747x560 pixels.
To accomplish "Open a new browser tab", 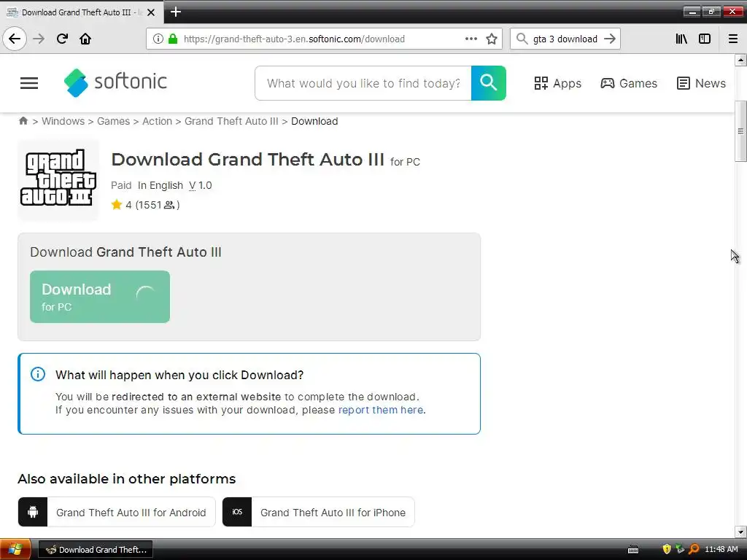I will point(176,12).
